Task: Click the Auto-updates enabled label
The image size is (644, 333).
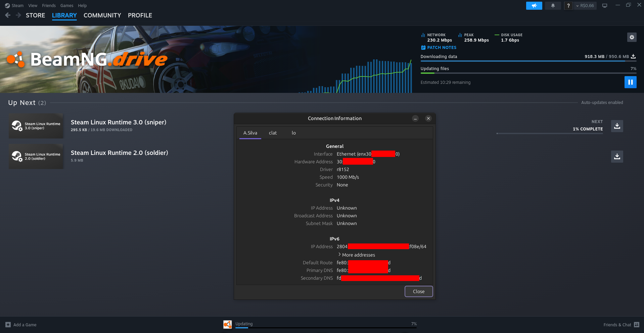Action: (602, 103)
